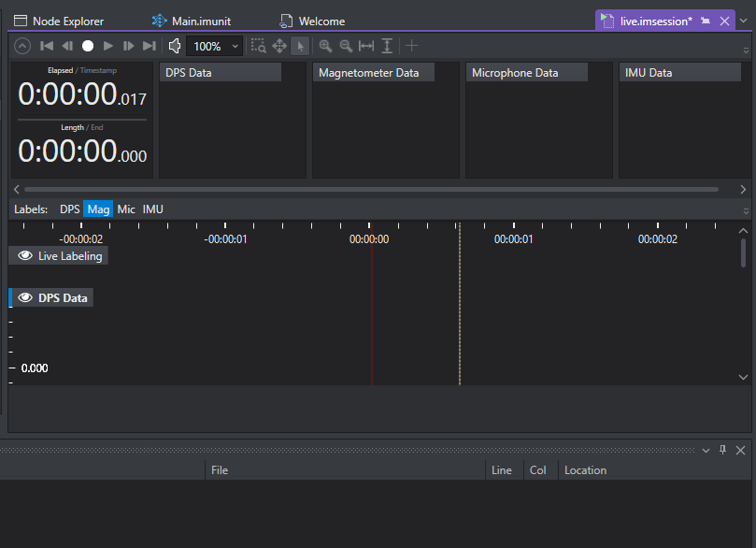
Task: Click the record button
Action: pyautogui.click(x=88, y=46)
